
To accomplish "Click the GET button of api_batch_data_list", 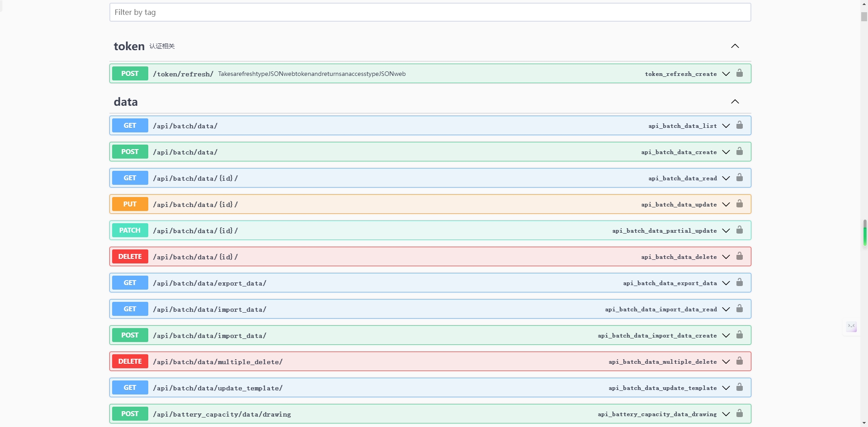I will (130, 126).
